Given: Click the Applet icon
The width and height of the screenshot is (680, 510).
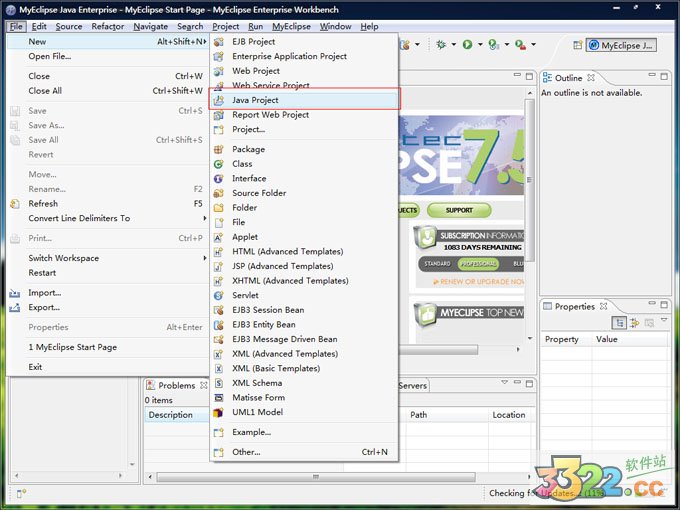Looking at the screenshot, I should pos(219,237).
